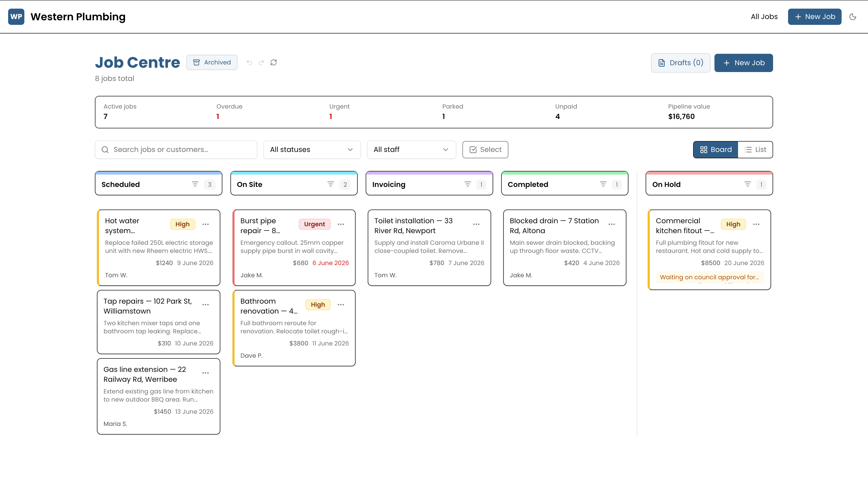Click the Active jobs stat
The width and height of the screenshot is (868, 483).
pyautogui.click(x=120, y=111)
